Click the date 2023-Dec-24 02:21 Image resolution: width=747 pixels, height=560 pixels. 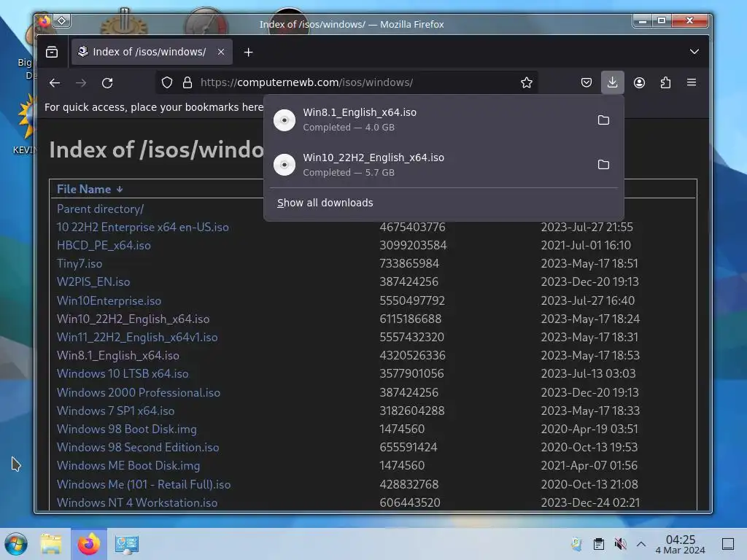(x=590, y=502)
